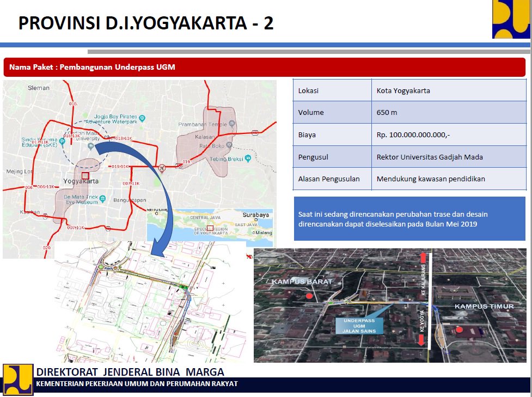532x397 pixels.
Task: Select the Lokasi table cell
Action: coord(332,90)
